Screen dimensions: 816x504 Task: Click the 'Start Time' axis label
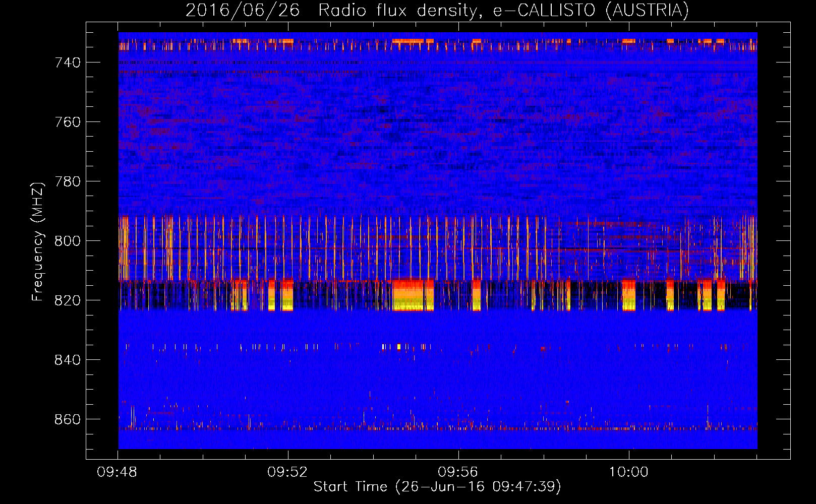point(437,487)
